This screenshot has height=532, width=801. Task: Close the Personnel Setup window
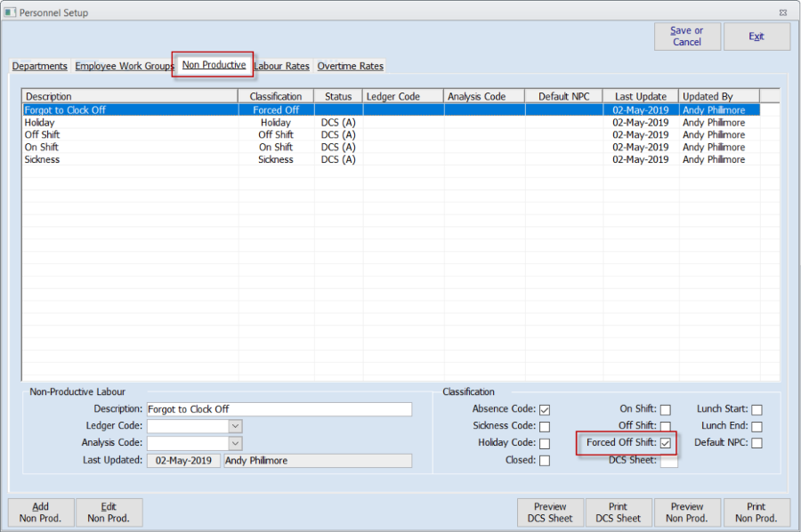782,12
